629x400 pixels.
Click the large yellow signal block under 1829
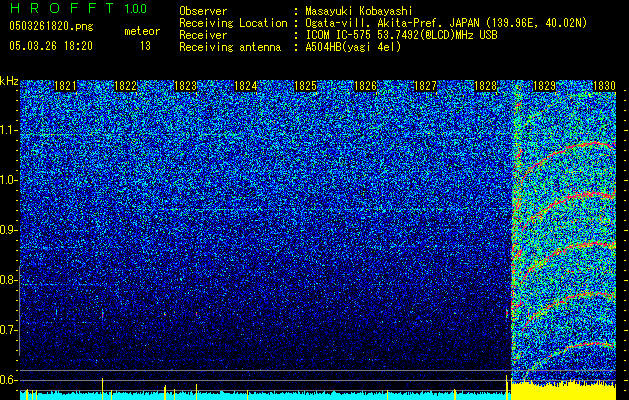(x=564, y=391)
